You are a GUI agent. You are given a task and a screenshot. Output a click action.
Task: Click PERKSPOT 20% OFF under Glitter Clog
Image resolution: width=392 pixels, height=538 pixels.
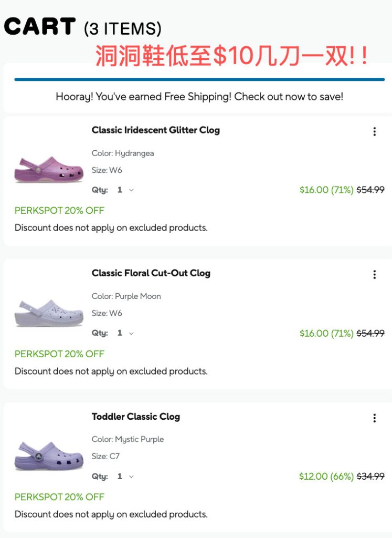[x=59, y=211]
